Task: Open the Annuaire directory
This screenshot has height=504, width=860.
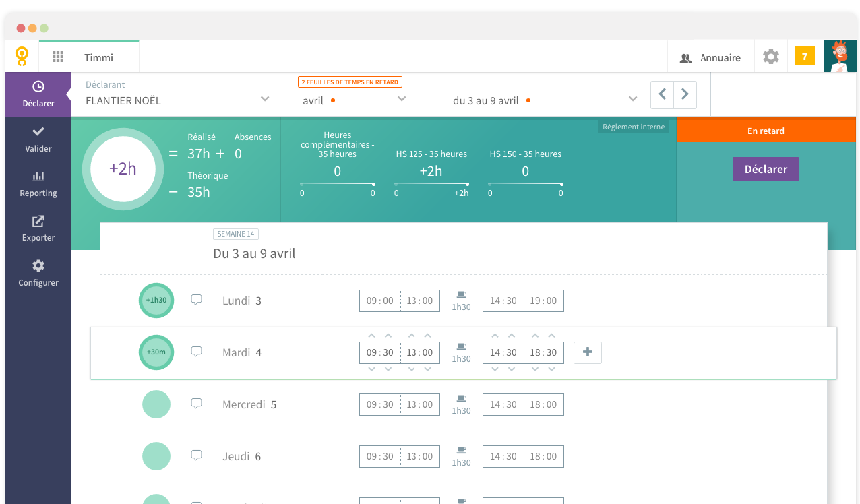Action: [x=710, y=58]
